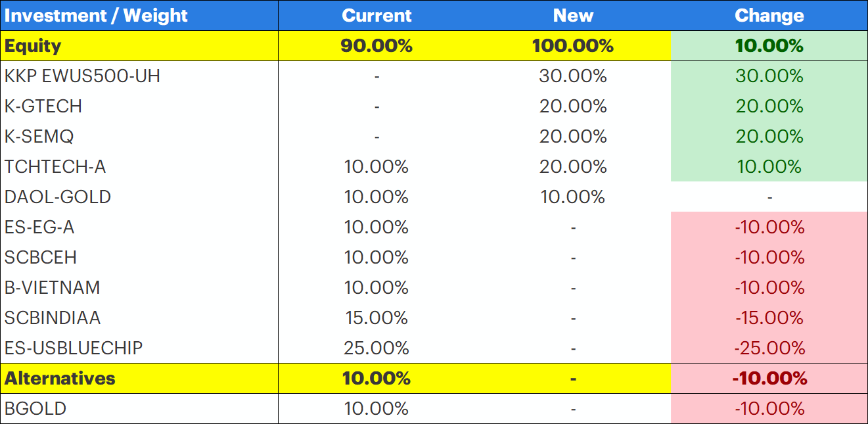868x424 pixels.
Task: Click the TCHTECH-A fund name cell
Action: (55, 167)
